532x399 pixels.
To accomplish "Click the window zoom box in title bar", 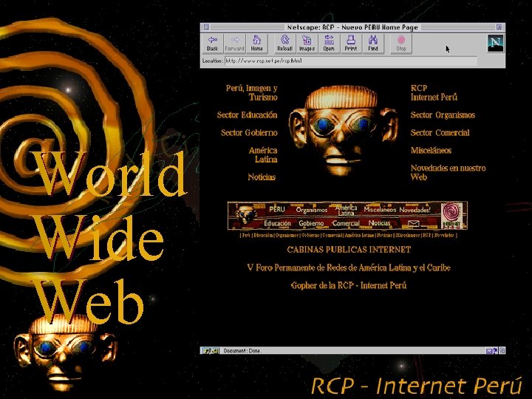I will pyautogui.click(x=499, y=27).
